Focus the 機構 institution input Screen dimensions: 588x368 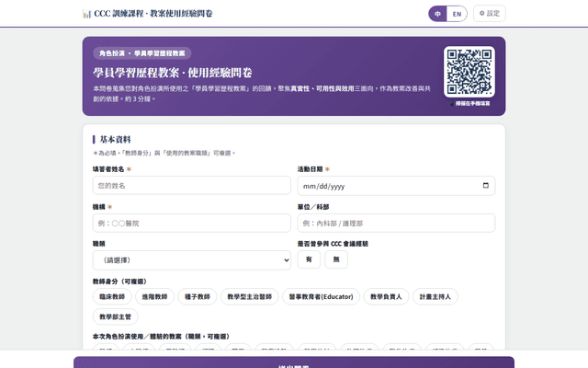coord(192,223)
